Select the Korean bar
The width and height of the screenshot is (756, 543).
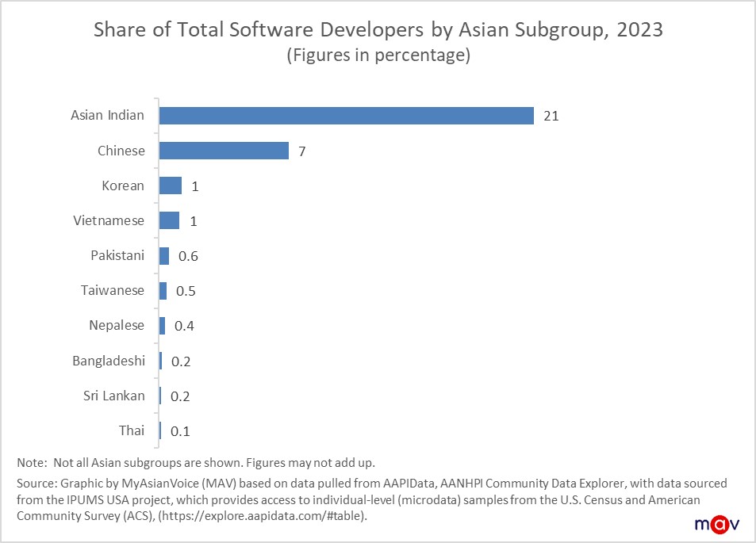tap(167, 185)
